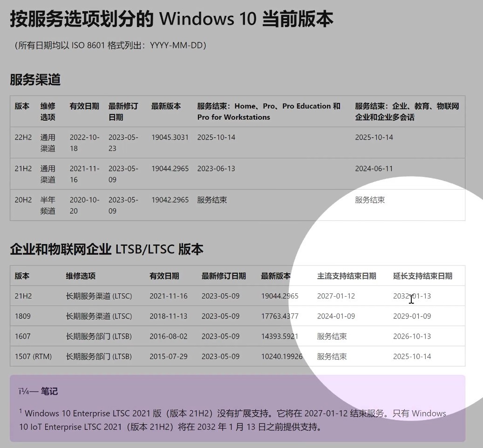Click the build number "19042.2965"

(170, 200)
